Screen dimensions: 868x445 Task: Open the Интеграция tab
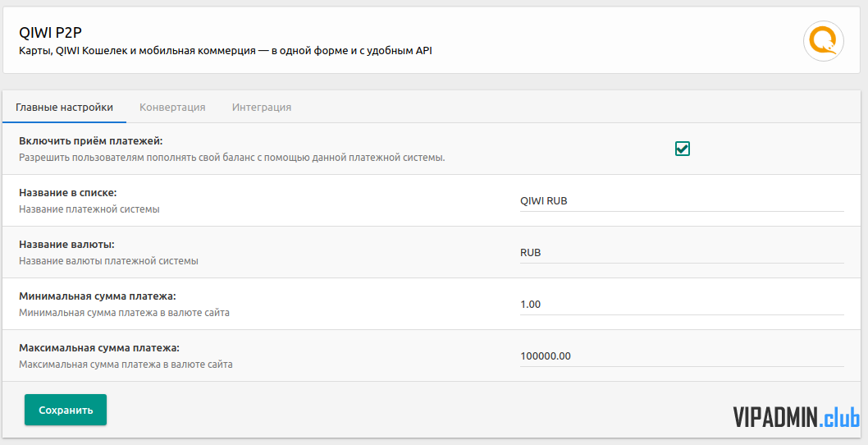pos(261,107)
